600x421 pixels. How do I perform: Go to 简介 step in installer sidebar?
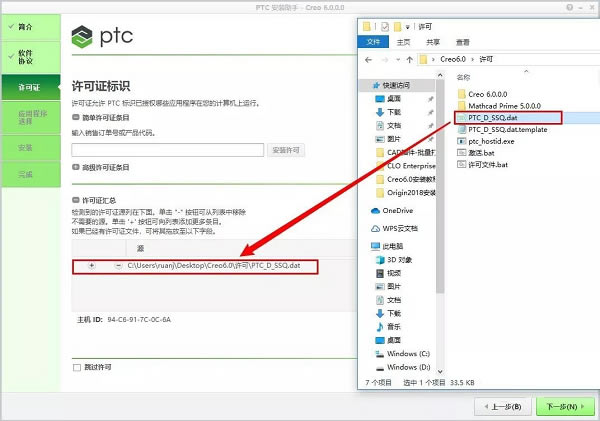coord(31,27)
